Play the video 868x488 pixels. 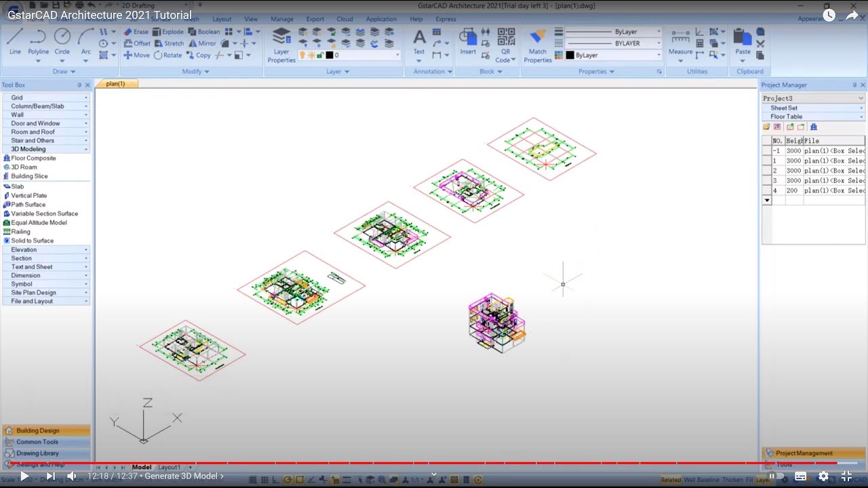[24, 476]
